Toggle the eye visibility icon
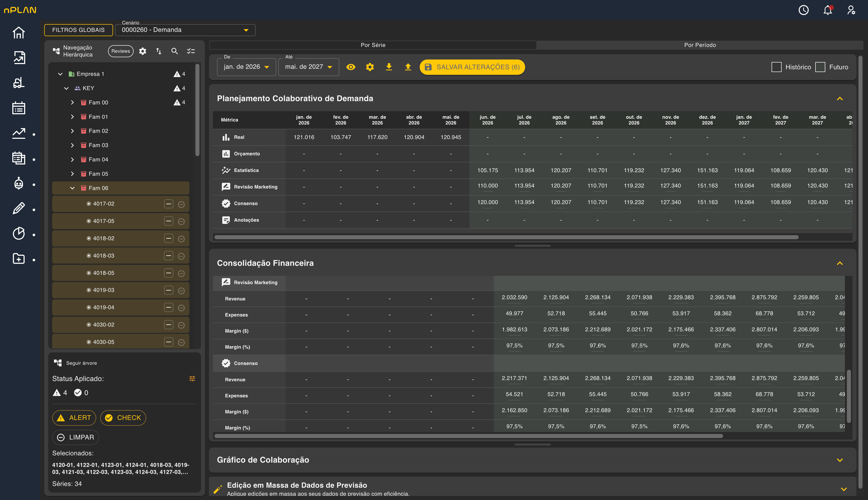Screen dimensions: 868x500 click(351, 67)
